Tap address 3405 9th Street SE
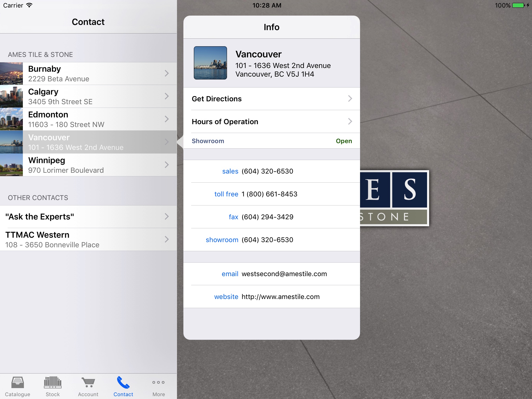Viewport: 532px width, 399px height. (60, 102)
